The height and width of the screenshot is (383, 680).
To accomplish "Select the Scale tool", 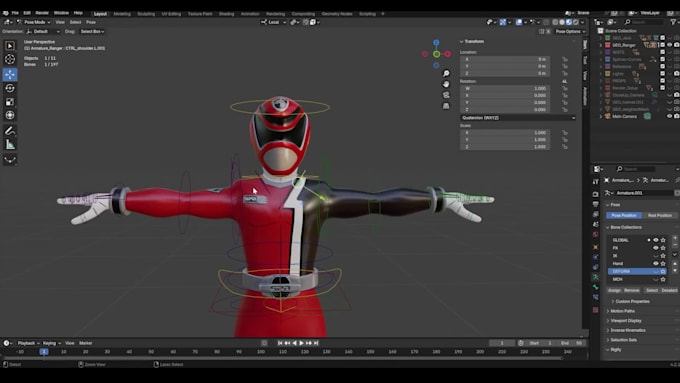I will (x=10, y=102).
